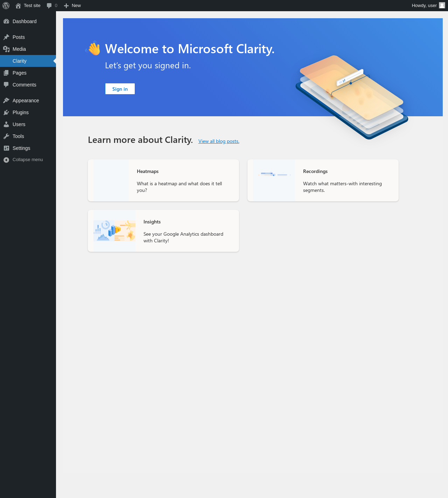Click the Posts pin icon

coord(6,37)
